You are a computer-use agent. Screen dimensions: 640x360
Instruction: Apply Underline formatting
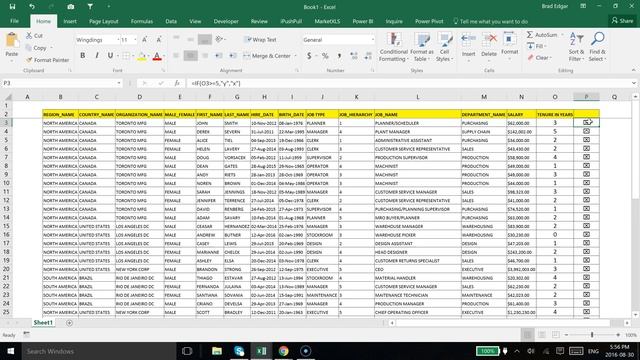pyautogui.click(x=110, y=56)
